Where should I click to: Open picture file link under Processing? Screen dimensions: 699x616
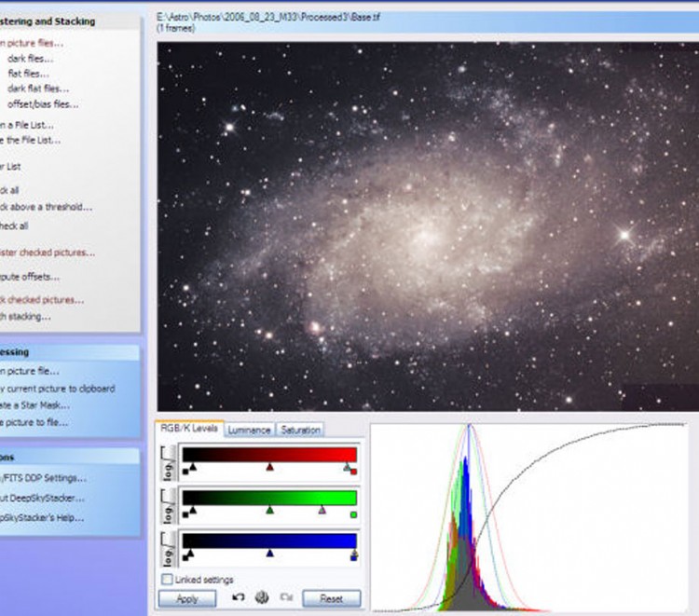[x=30, y=371]
